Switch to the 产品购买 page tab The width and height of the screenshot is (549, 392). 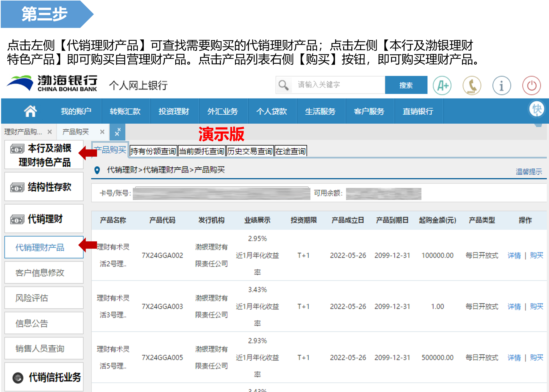coord(76,132)
